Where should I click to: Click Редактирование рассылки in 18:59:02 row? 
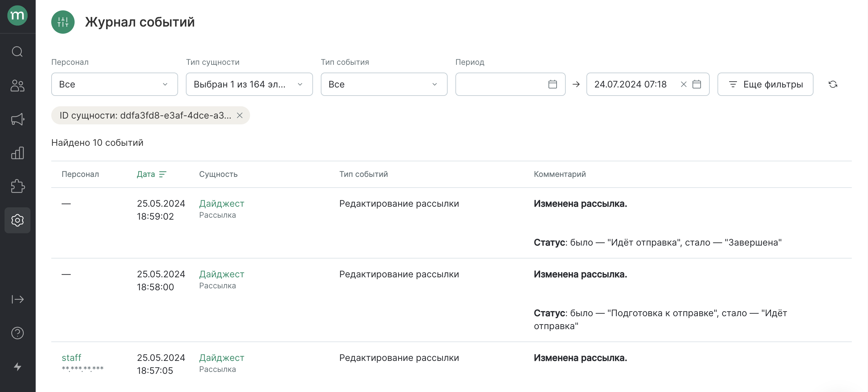(x=399, y=203)
